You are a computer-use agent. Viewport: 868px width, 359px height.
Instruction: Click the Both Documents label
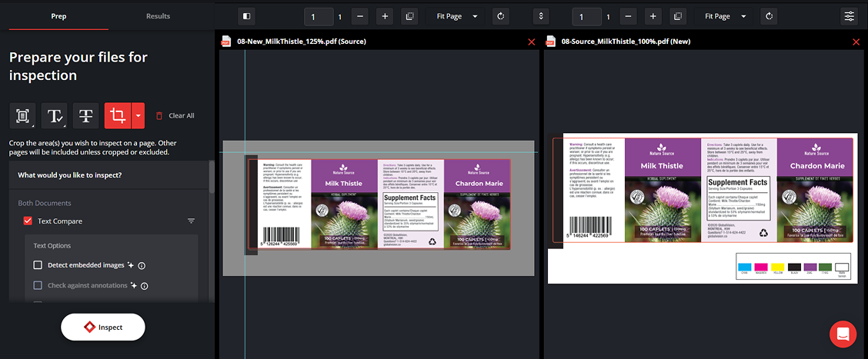[x=45, y=203]
